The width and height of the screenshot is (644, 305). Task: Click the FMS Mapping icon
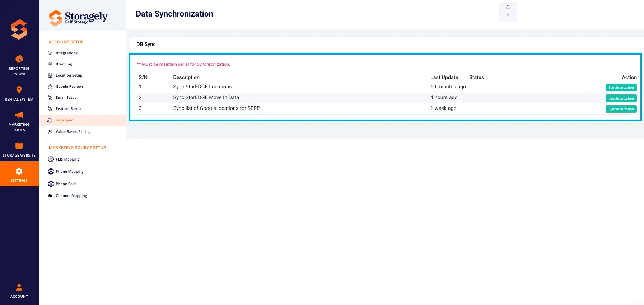coord(51,159)
